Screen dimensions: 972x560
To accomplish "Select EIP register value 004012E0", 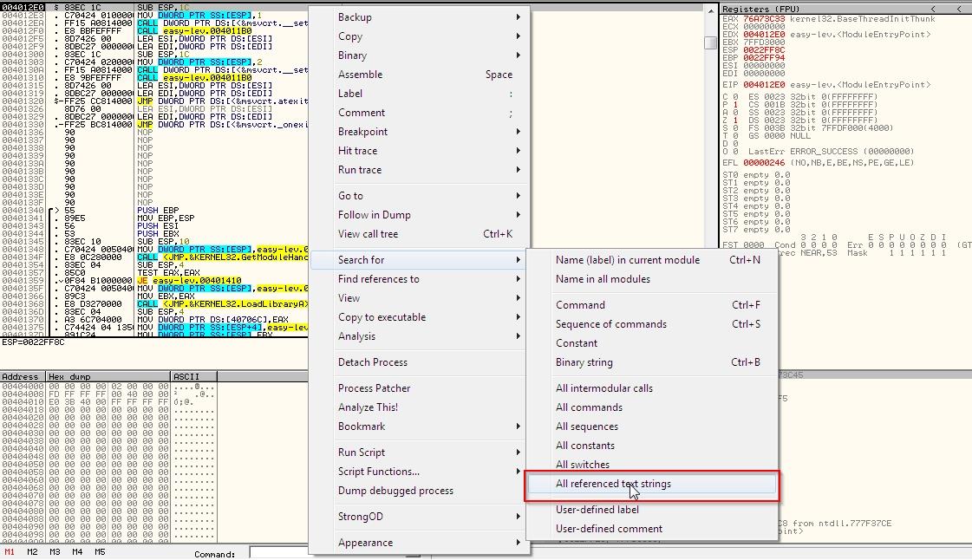I will click(764, 85).
